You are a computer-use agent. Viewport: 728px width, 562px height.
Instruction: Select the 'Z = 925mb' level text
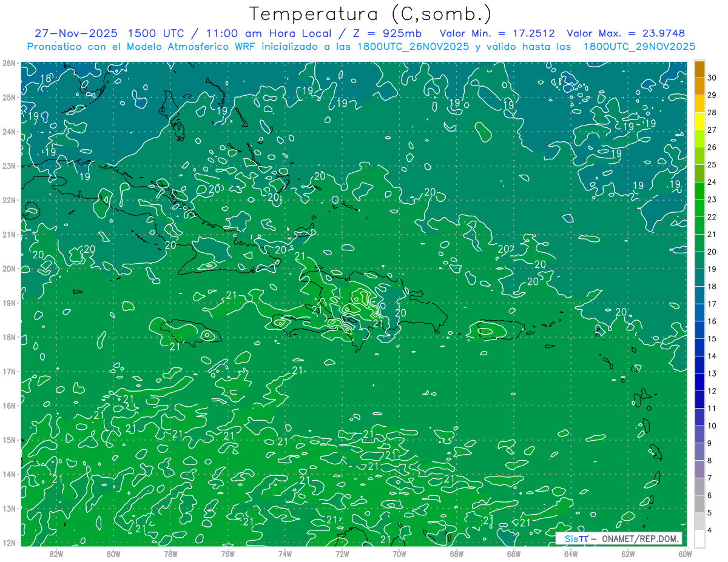pos(388,33)
